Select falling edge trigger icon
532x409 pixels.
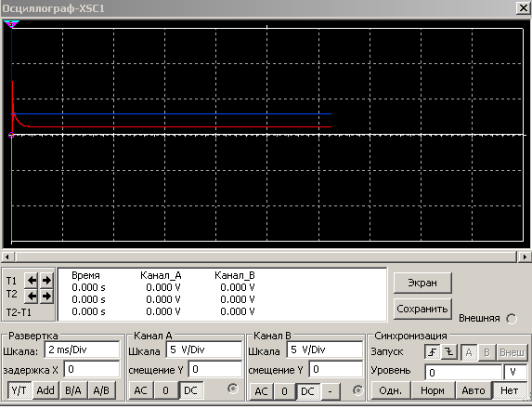pyautogui.click(x=449, y=352)
